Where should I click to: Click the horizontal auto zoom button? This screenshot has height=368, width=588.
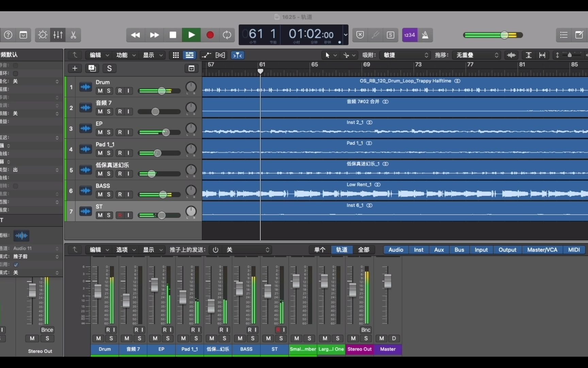(x=542, y=55)
